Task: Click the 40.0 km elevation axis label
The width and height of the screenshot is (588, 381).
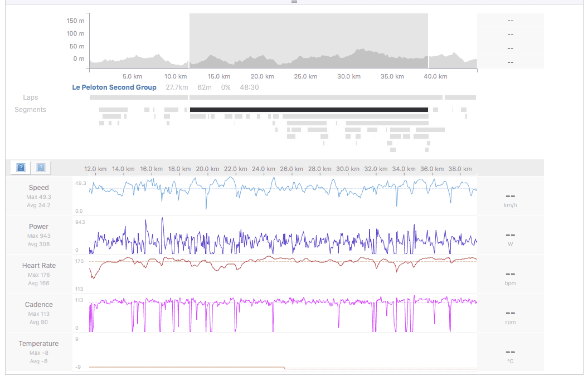Action: point(435,76)
